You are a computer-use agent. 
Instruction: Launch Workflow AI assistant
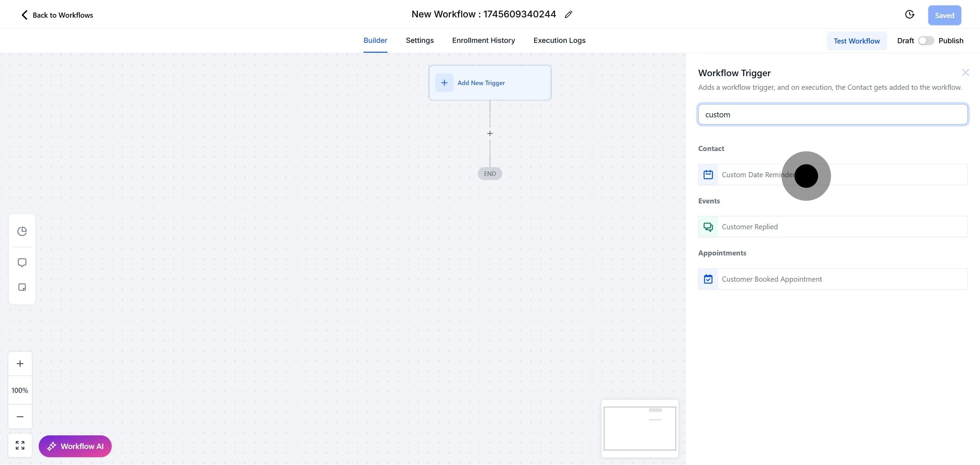tap(75, 446)
